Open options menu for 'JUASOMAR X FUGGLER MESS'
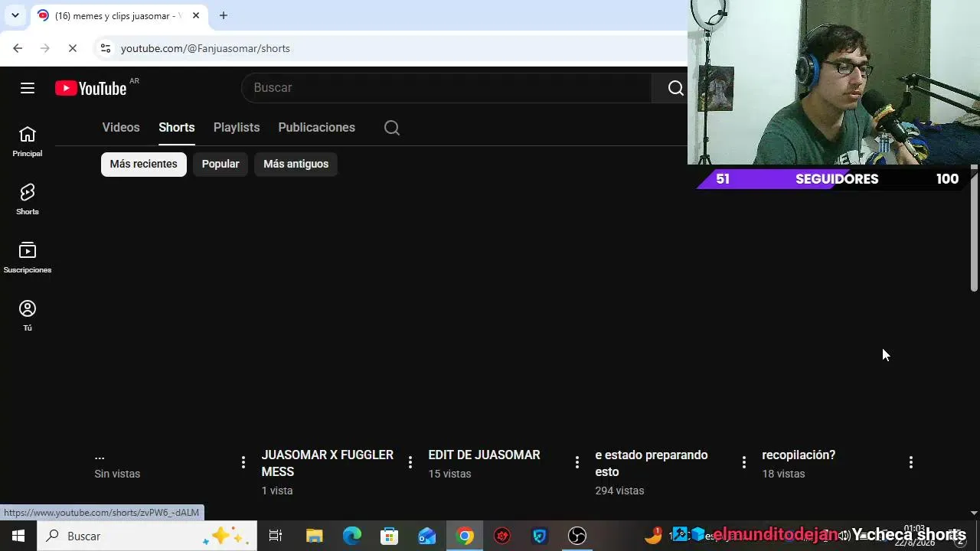Screen dimensions: 980x551 410,462
